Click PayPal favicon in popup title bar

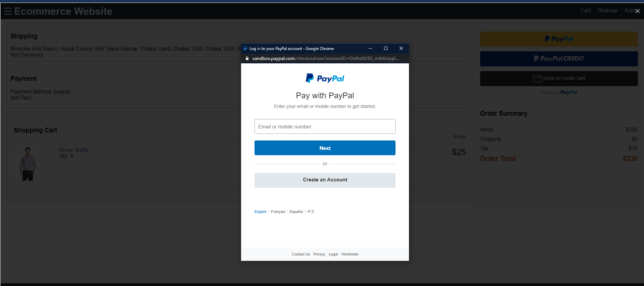click(x=245, y=49)
